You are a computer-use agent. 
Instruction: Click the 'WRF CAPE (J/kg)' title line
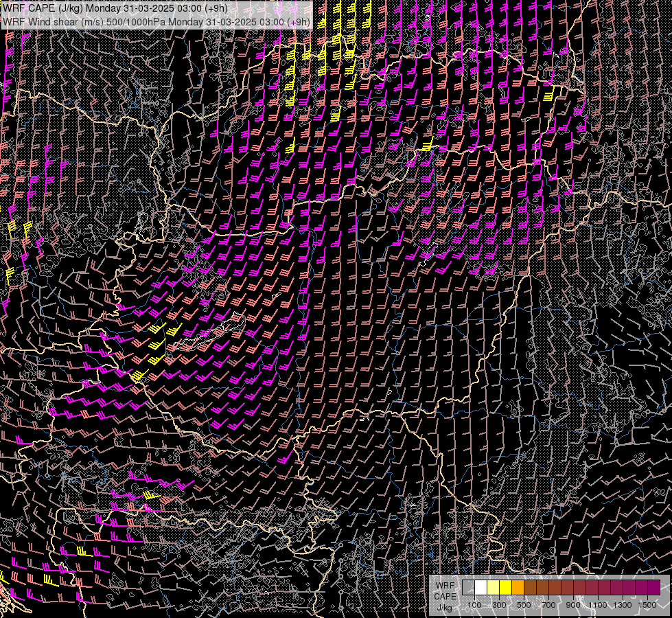[x=115, y=8]
